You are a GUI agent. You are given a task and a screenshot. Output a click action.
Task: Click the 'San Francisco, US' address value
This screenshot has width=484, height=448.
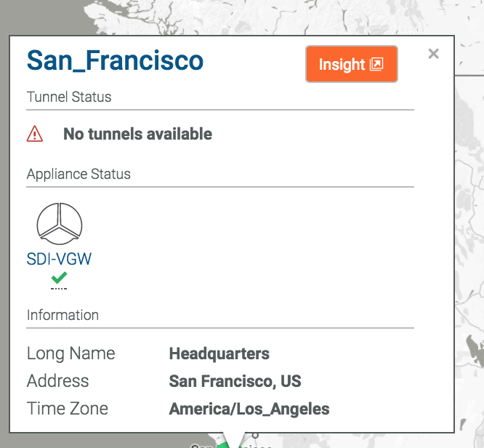[235, 381]
